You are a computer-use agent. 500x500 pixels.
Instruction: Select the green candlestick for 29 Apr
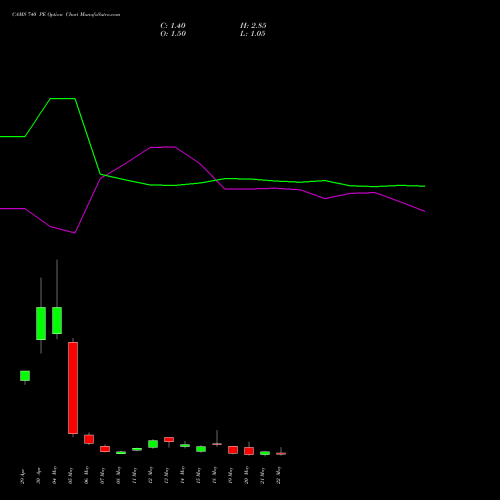25,376
